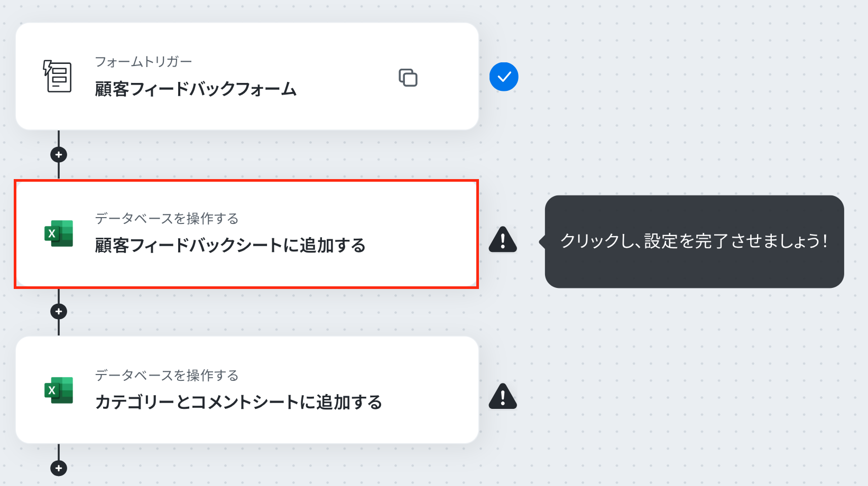868x486 pixels.
Task: Add a step below the form trigger card
Action: pyautogui.click(x=59, y=155)
